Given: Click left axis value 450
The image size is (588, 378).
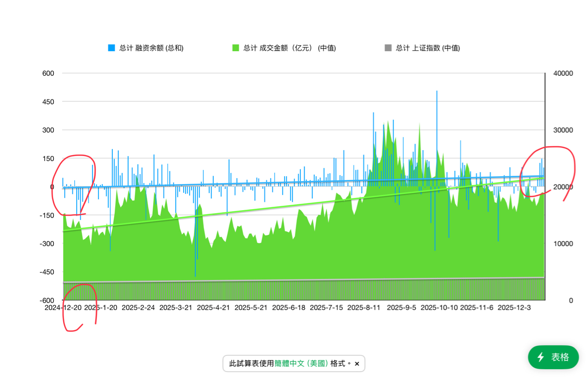Looking at the screenshot, I should pos(48,101).
